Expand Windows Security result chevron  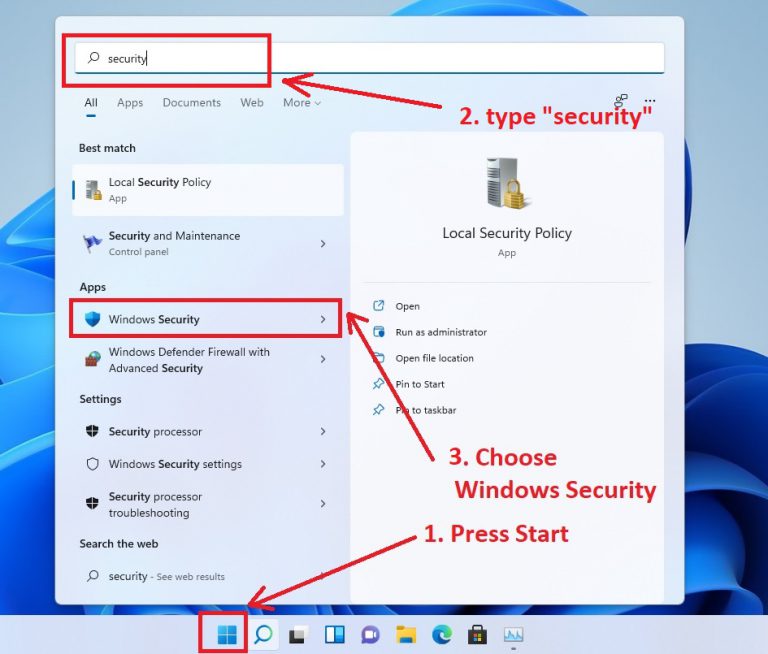(x=322, y=320)
